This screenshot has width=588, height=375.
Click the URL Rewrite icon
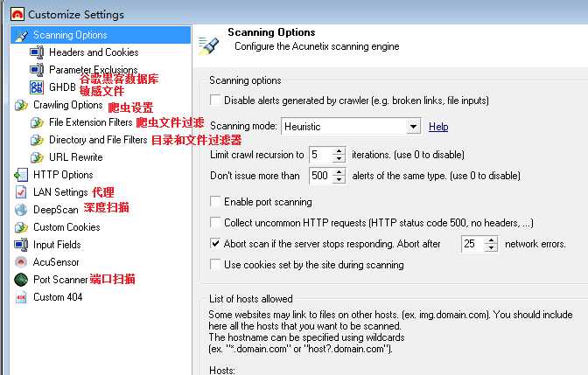[x=37, y=157]
